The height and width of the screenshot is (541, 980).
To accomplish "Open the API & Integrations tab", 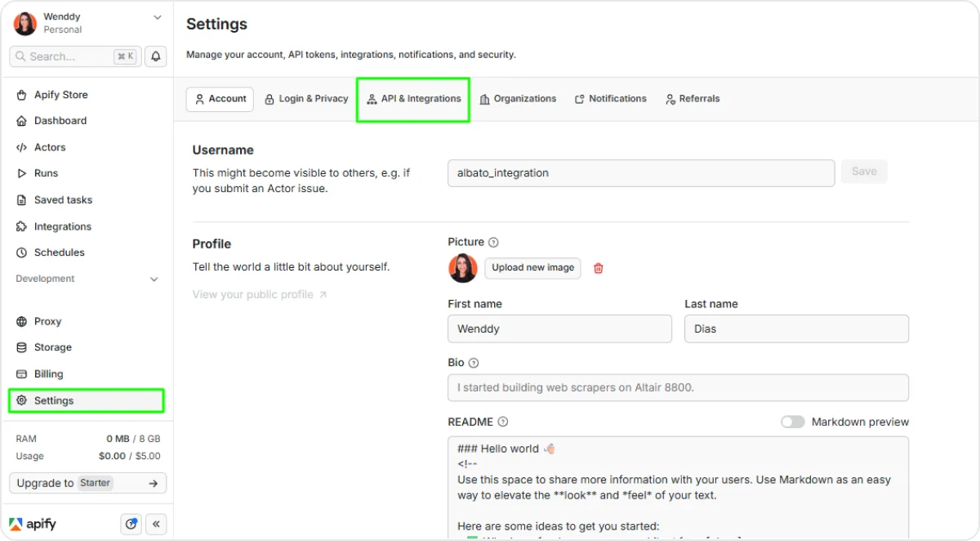I will tap(413, 99).
